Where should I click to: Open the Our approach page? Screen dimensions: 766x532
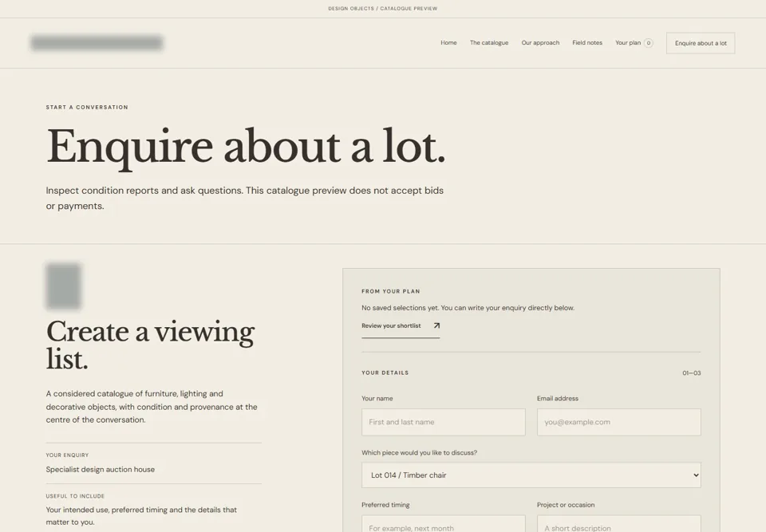[x=540, y=43]
